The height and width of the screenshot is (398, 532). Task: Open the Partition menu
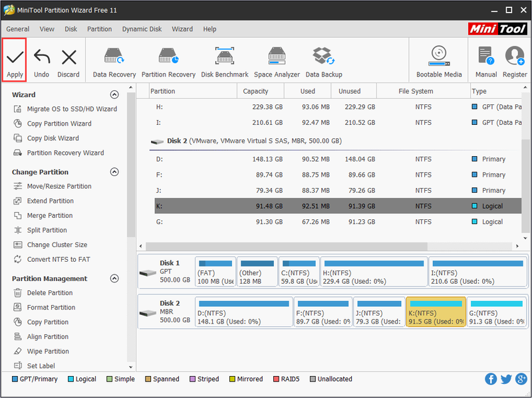(99, 29)
